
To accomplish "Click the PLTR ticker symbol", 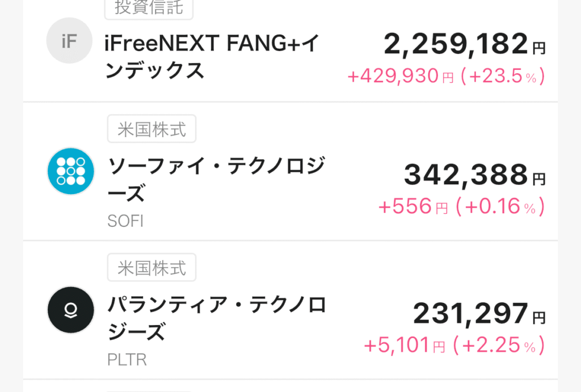I will [126, 360].
